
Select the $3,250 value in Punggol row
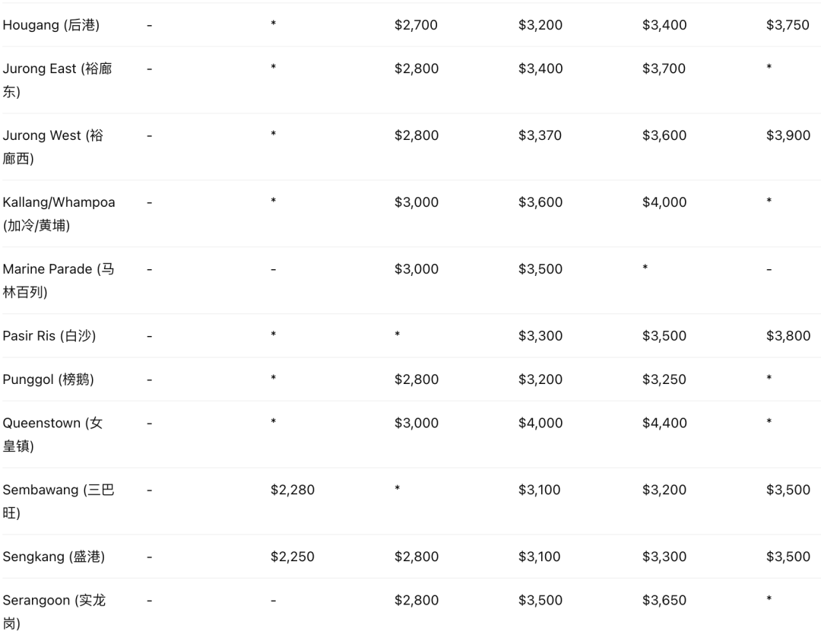pos(664,379)
